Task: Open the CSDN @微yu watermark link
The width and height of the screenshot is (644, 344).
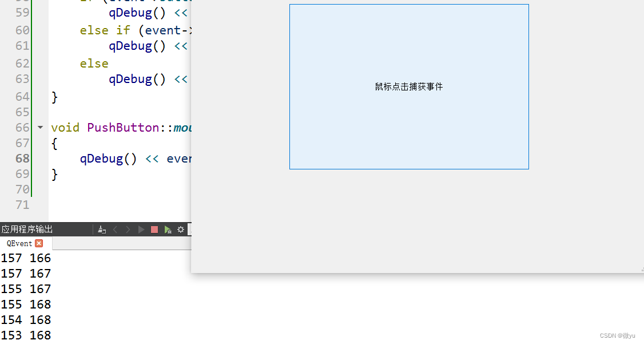Action: [618, 335]
